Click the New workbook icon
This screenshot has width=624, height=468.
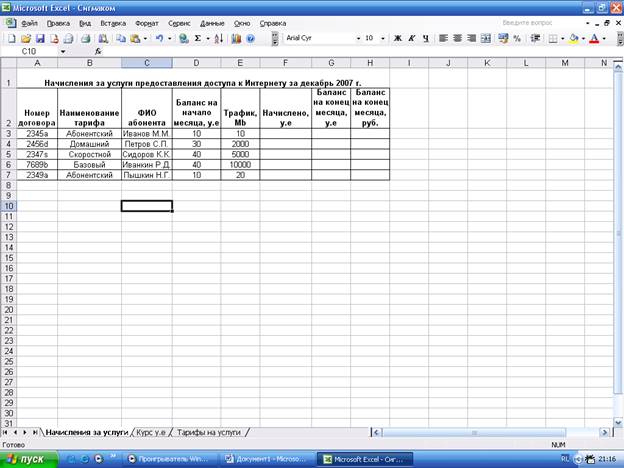[12, 39]
